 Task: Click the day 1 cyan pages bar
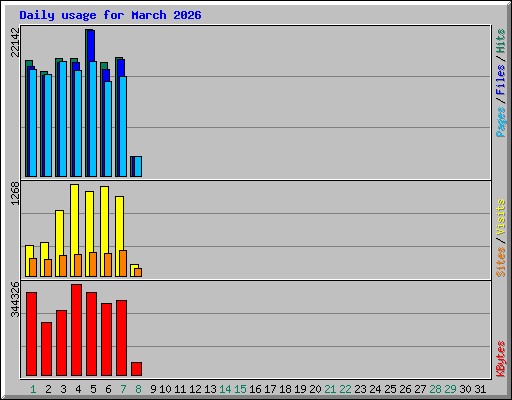pyautogui.click(x=33, y=123)
